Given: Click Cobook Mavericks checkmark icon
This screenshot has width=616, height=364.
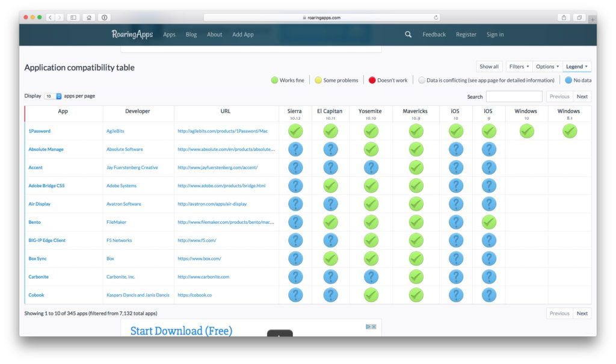Looking at the screenshot, I should click(416, 295).
